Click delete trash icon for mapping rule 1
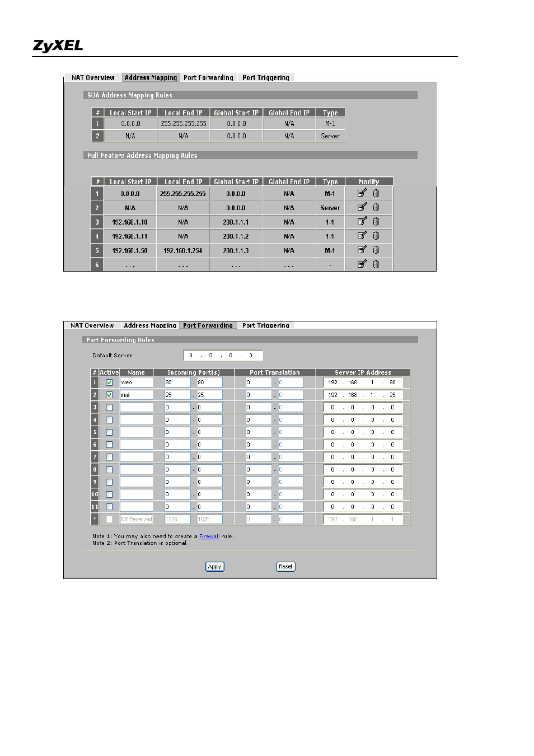Viewport: 534px width, 756px height. click(x=376, y=193)
